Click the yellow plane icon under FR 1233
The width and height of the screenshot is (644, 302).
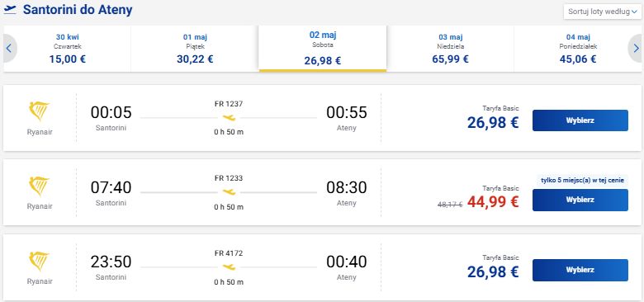229,192
